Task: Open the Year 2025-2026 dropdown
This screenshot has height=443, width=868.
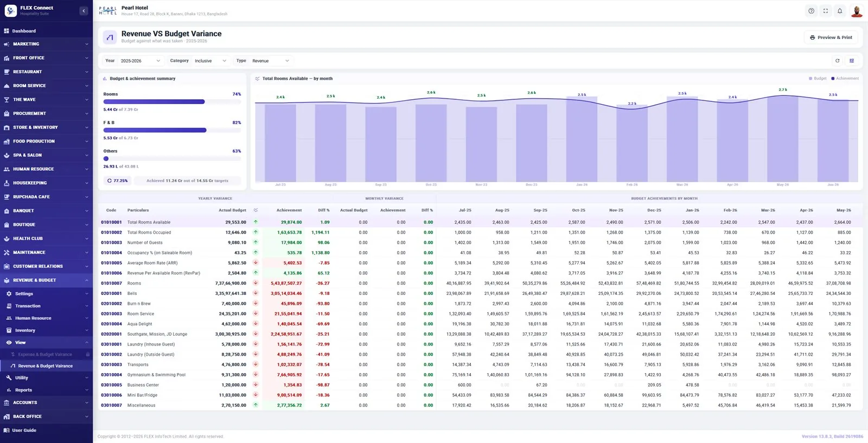Action: [x=141, y=61]
